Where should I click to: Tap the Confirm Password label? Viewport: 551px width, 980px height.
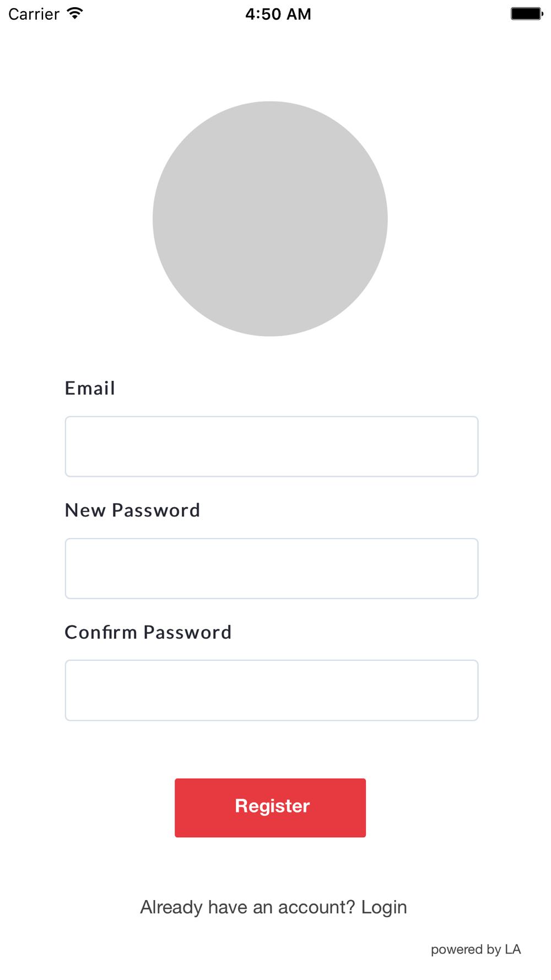(148, 632)
